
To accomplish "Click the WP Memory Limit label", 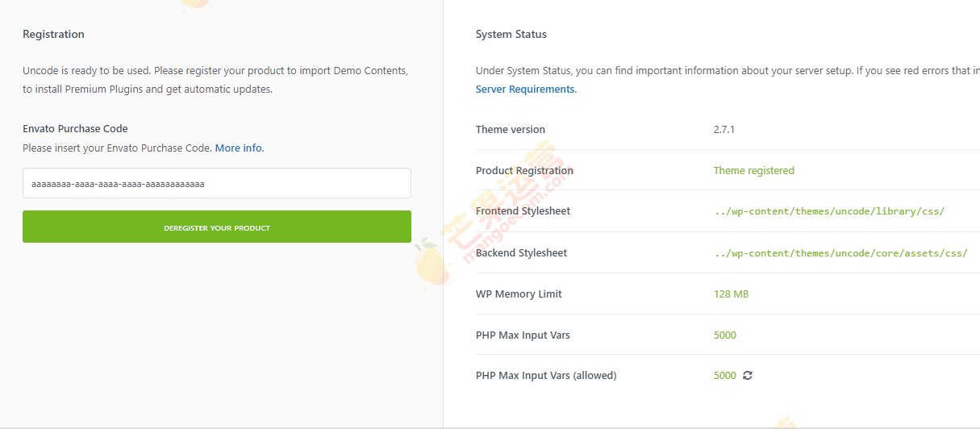I will click(x=519, y=294).
